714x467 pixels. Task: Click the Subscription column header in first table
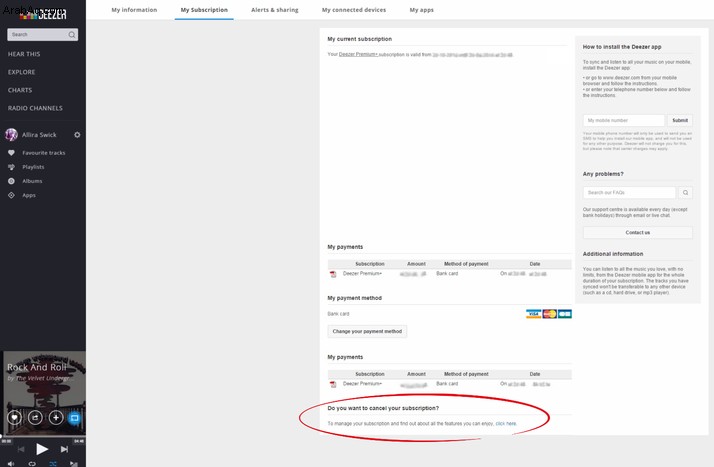click(x=370, y=264)
